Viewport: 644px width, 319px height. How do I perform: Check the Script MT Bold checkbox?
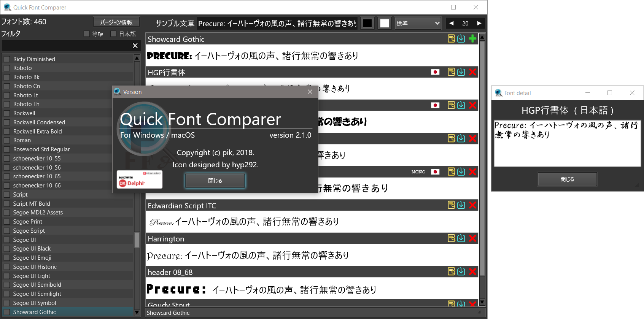tap(7, 204)
